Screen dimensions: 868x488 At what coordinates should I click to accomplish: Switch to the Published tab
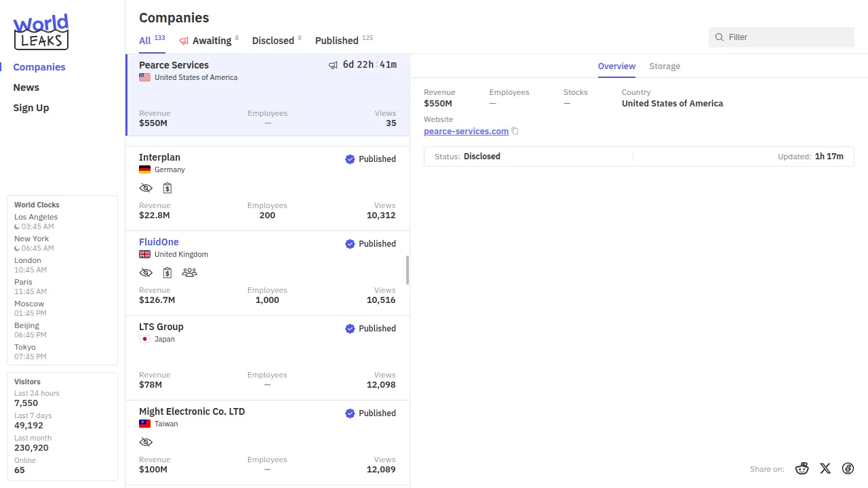point(336,41)
